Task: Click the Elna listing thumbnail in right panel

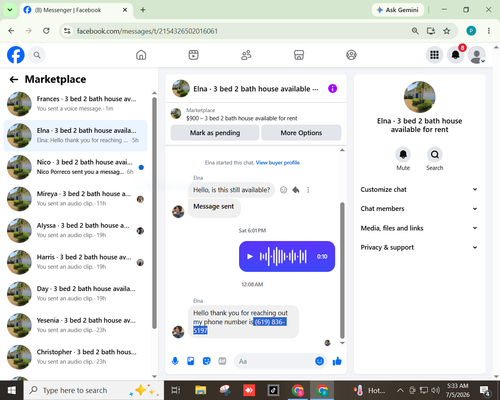Action: coord(419,97)
